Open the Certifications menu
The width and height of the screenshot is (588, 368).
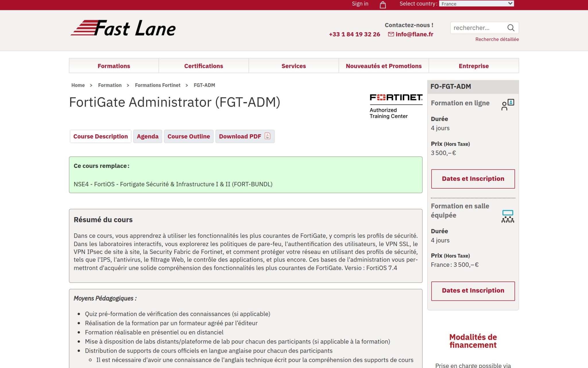tap(204, 66)
